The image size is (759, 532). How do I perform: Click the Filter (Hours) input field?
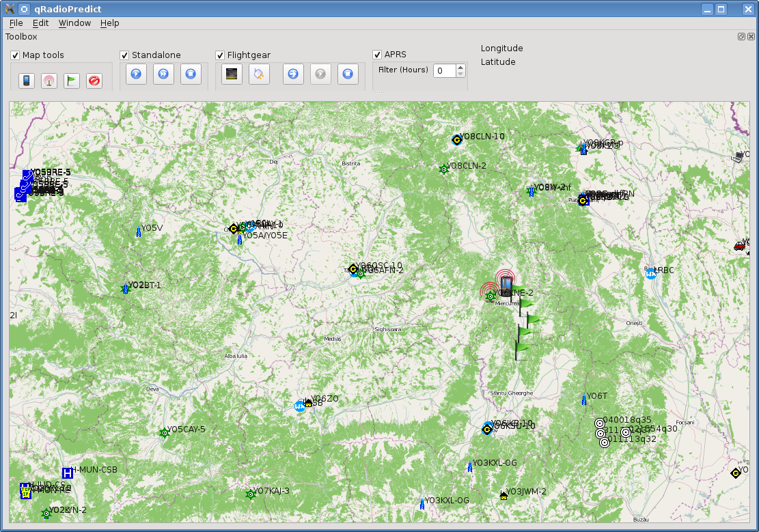tap(445, 70)
